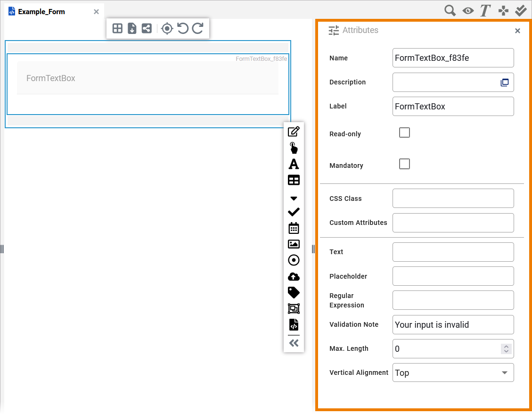Check the Mandatory checkbox
532x414 pixels.
point(404,164)
